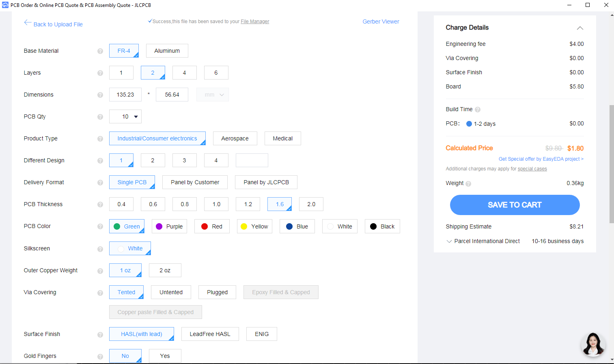Screen dimensions: 614x364
Task: Open the customer support chat avatar
Action: tap(593, 344)
